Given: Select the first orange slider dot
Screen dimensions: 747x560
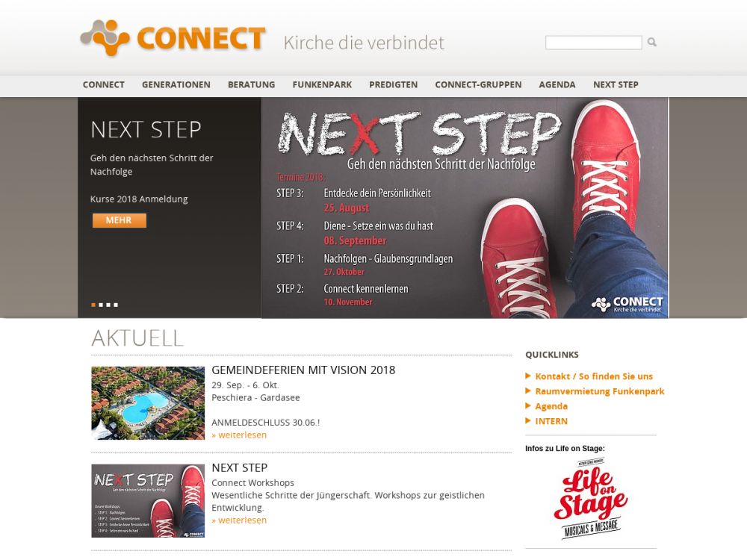Looking at the screenshot, I should 93,305.
